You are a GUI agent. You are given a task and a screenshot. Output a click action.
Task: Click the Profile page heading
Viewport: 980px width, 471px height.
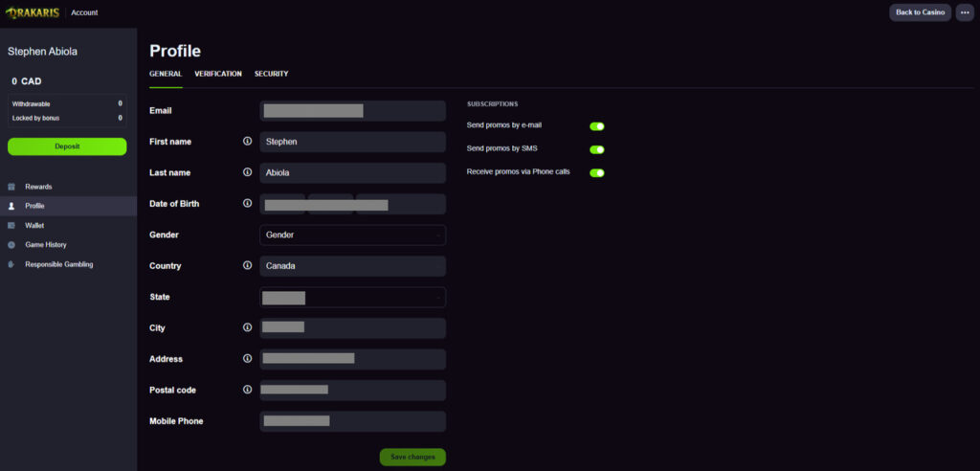[x=175, y=52]
